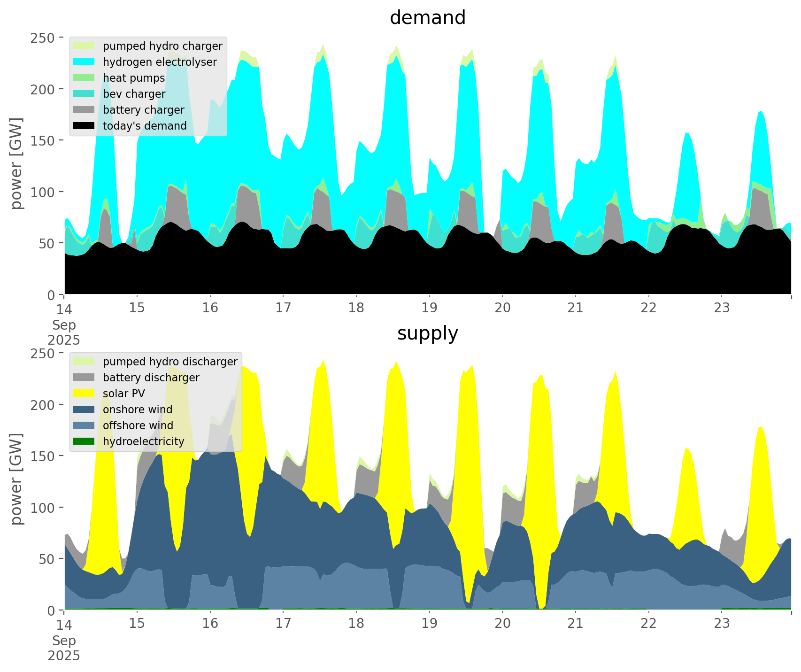Select the heat pumps legend color patch

click(85, 78)
